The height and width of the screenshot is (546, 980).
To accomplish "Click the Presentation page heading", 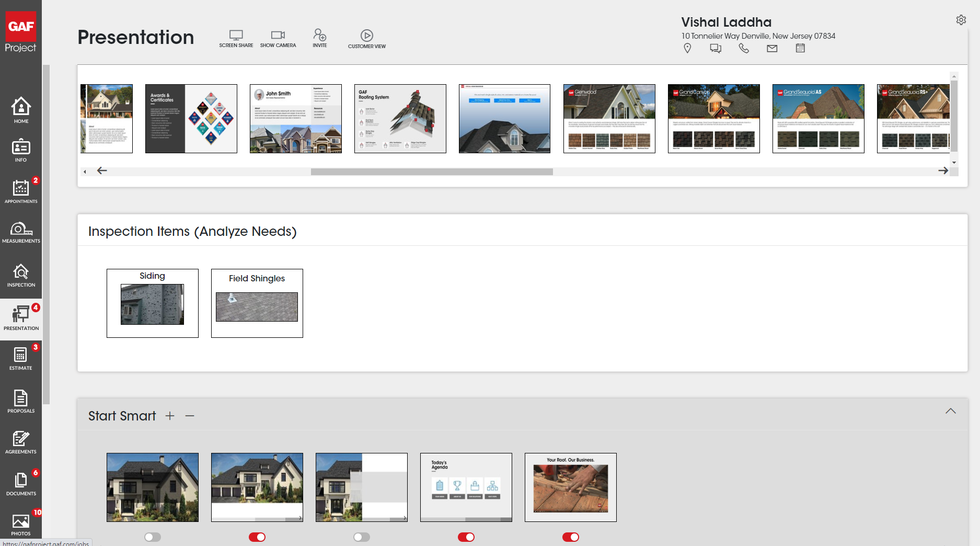I will [136, 37].
